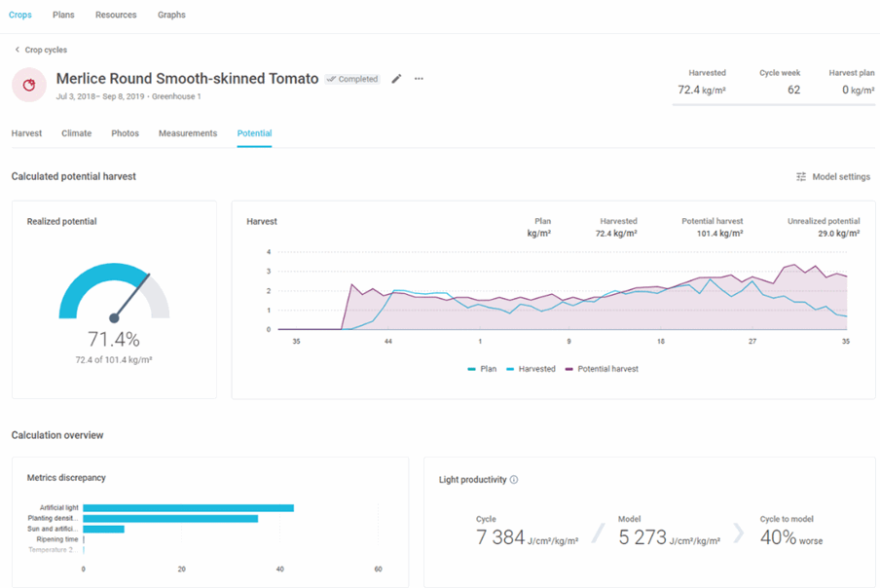Click the pencil edit icon beside crop title
The height and width of the screenshot is (588, 880).
pos(396,79)
